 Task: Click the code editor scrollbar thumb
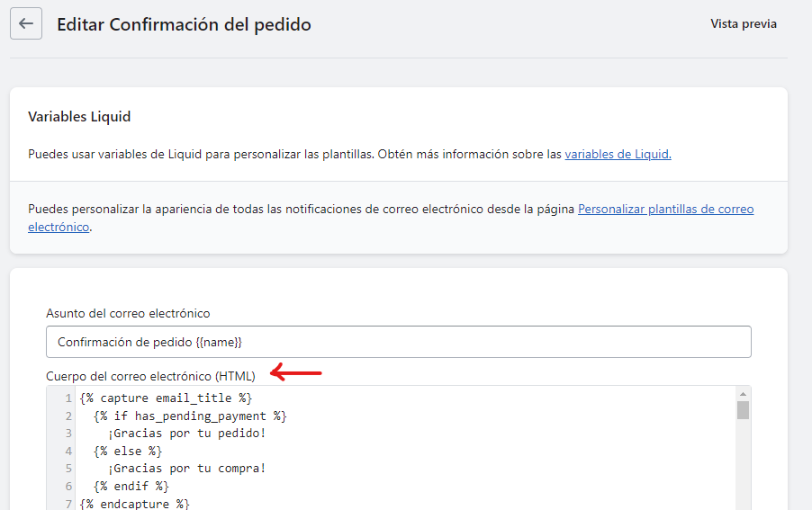click(x=743, y=411)
